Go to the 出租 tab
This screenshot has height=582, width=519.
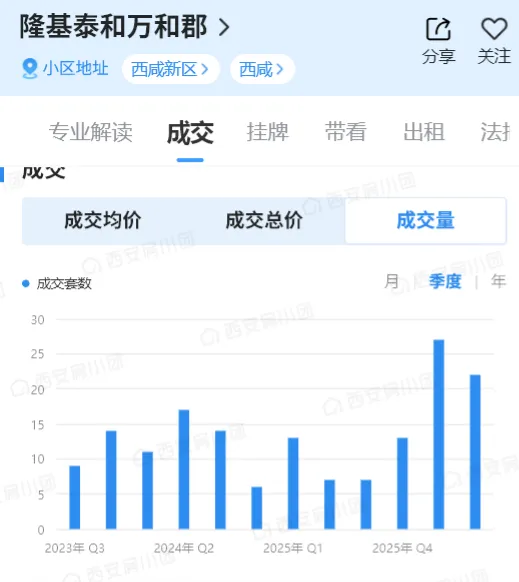[424, 132]
